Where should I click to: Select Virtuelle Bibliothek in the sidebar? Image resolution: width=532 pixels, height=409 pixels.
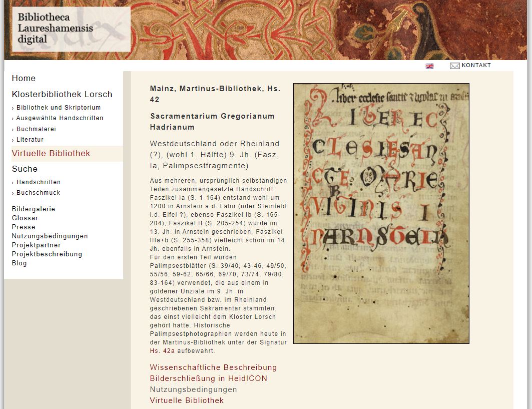click(x=51, y=153)
